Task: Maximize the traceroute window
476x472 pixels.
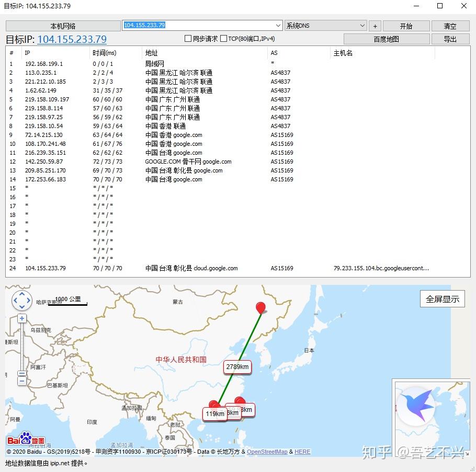Action: pyautogui.click(x=440, y=6)
